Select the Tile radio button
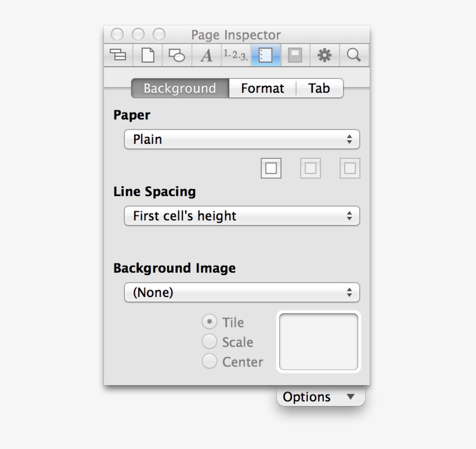Viewport: 476px width, 449px height. (x=210, y=322)
